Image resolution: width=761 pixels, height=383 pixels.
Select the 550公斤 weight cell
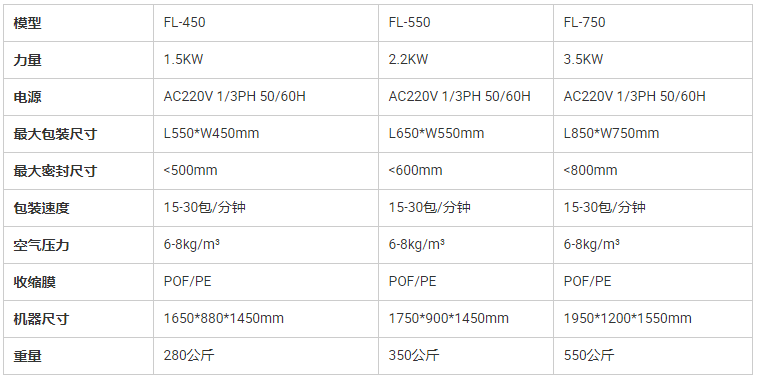click(x=653, y=356)
